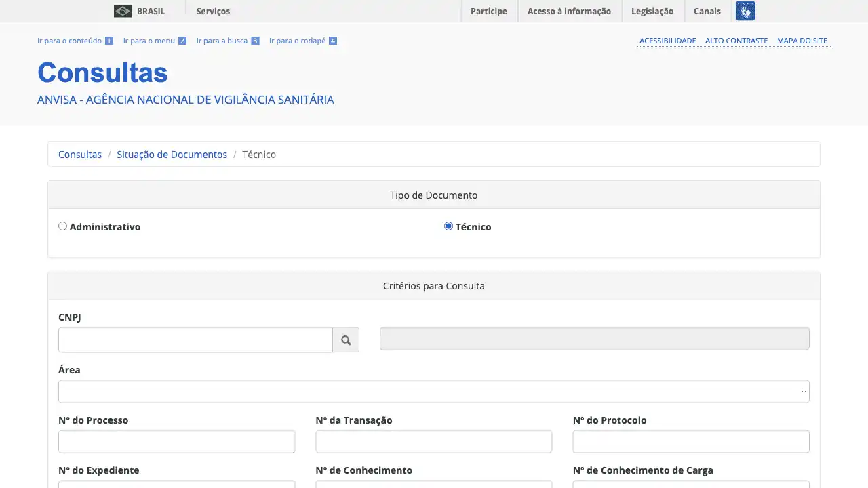
Task: Expand the Área dropdown
Action: [434, 391]
